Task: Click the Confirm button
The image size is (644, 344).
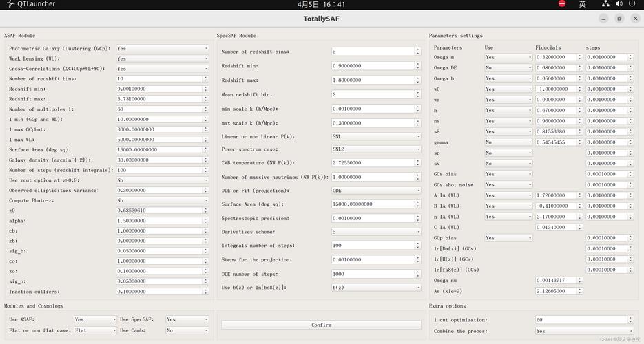Action: [321, 325]
